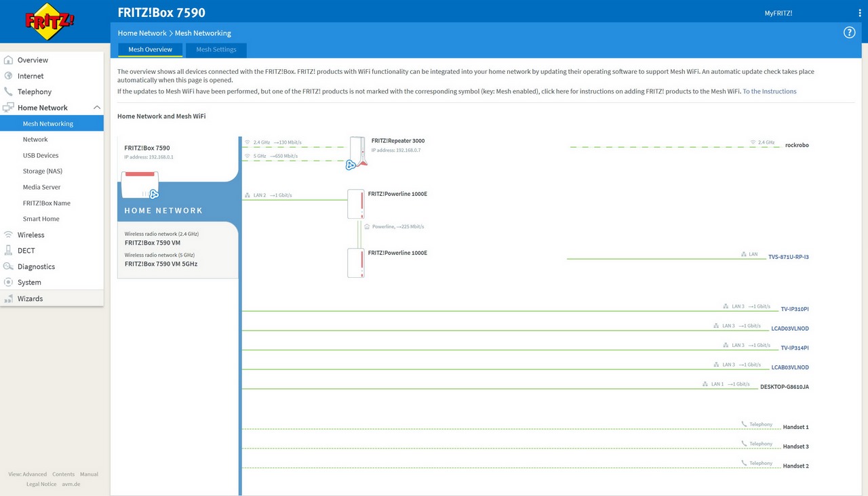Click the avm.de footer link
Viewport: 868px width, 496px height.
pos(71,484)
